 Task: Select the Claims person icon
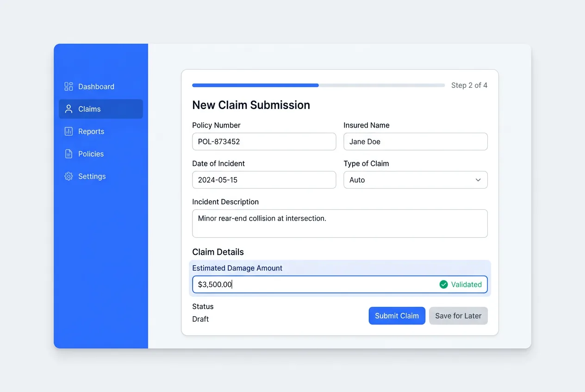coord(68,109)
